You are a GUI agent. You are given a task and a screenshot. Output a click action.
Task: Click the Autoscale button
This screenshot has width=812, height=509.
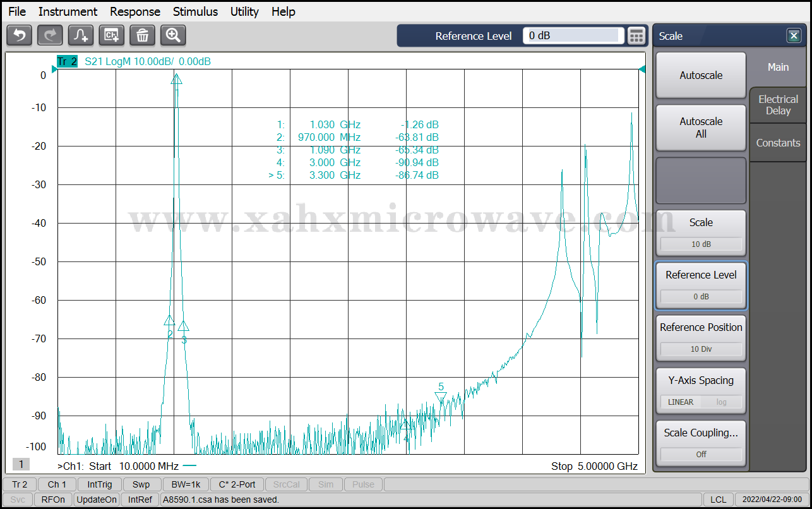(x=701, y=75)
